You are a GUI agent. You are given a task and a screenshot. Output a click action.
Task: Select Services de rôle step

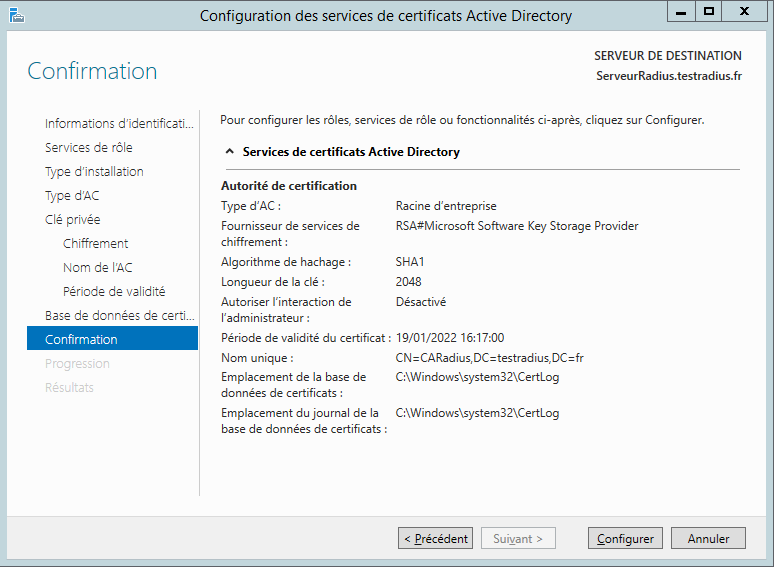[89, 147]
